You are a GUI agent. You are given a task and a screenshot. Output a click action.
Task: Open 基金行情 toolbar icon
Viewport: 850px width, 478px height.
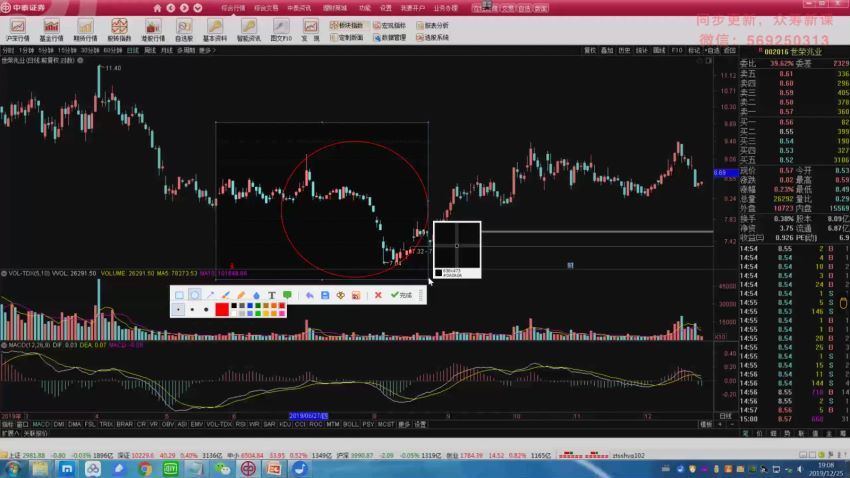(x=51, y=30)
